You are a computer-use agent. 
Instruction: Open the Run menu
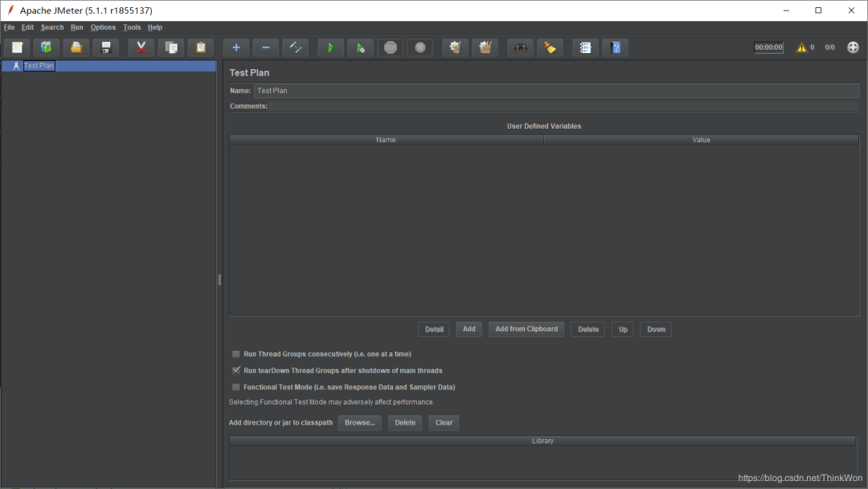tap(77, 27)
